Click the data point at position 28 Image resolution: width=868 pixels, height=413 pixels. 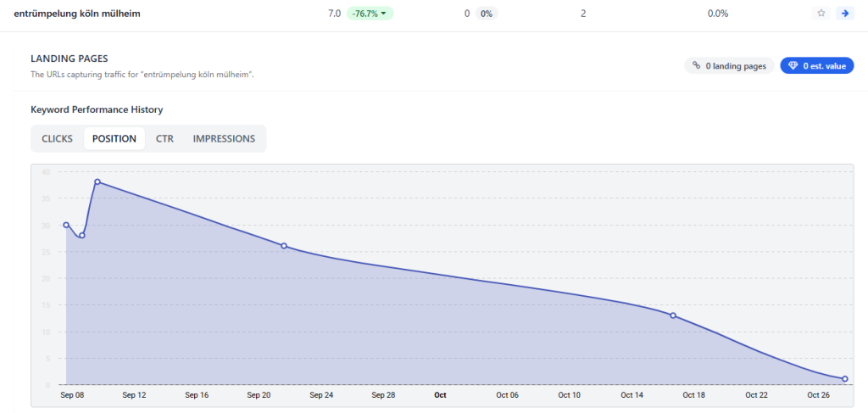point(82,235)
